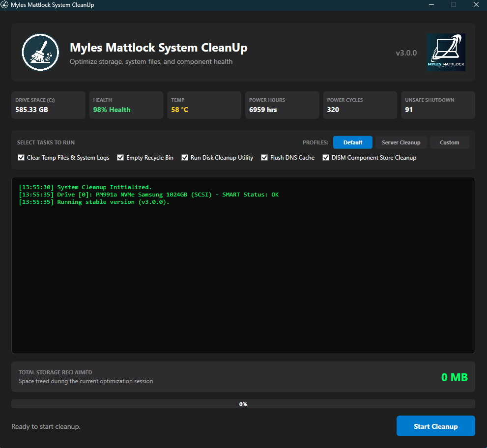Choose the Custom profile
Image resolution: width=487 pixels, height=448 pixels.
coord(450,142)
